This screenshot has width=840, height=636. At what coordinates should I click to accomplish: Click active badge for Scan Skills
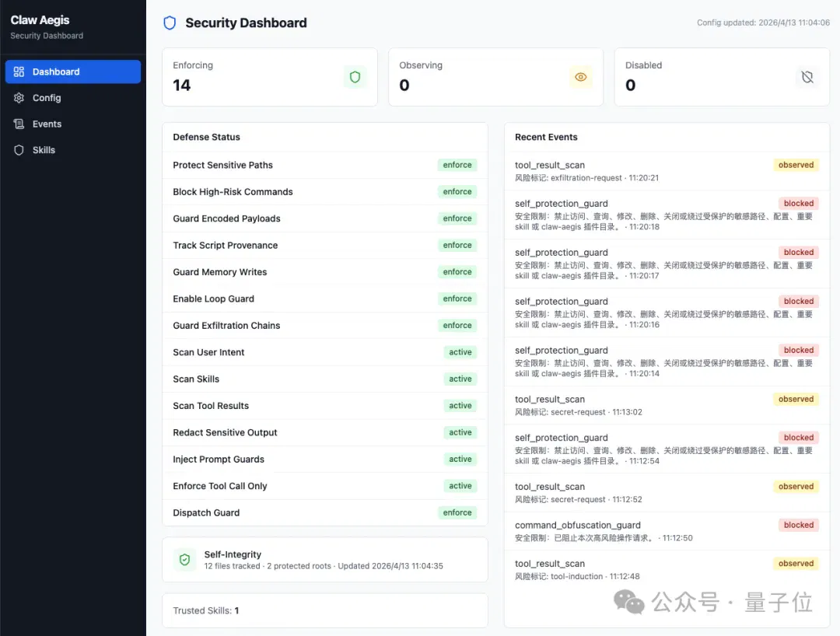(x=460, y=379)
